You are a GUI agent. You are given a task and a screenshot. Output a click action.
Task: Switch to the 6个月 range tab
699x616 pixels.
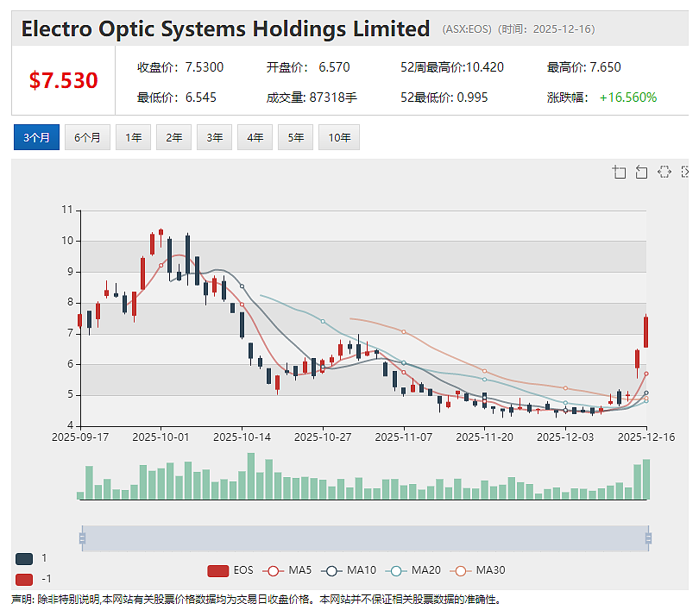(87, 137)
